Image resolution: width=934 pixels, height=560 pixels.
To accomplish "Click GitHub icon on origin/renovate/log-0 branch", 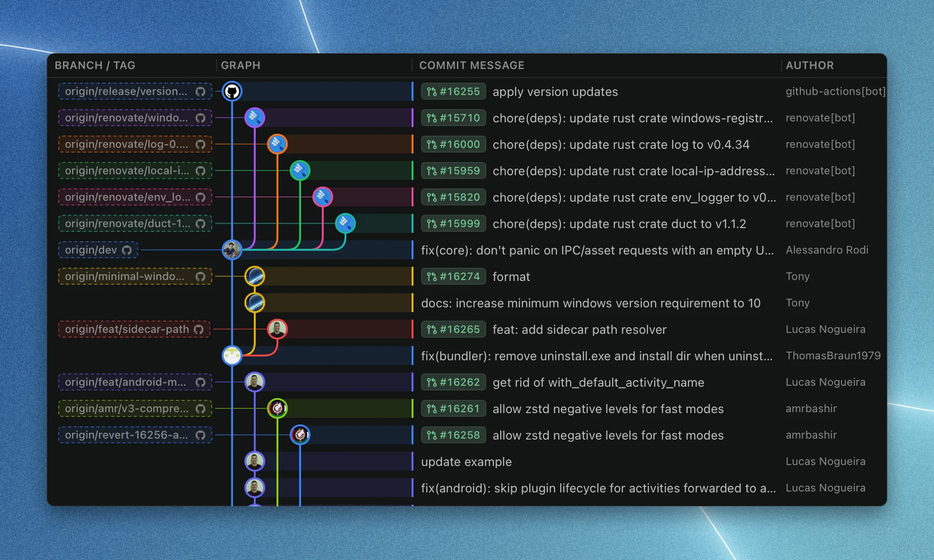I will [x=200, y=144].
